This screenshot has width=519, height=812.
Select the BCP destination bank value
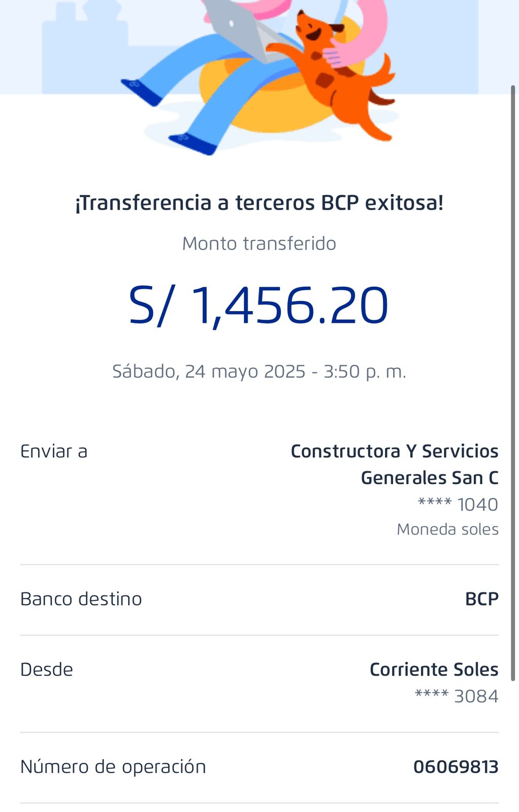click(x=481, y=599)
